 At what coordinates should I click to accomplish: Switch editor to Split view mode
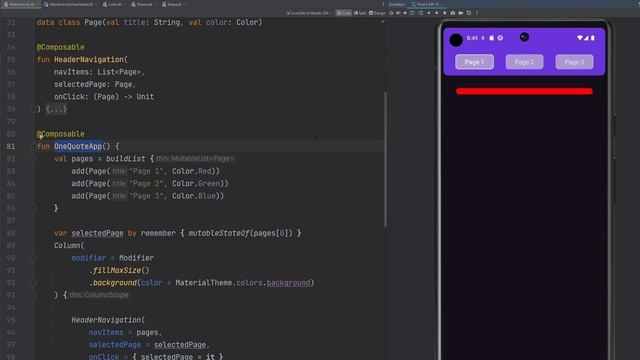[360, 13]
